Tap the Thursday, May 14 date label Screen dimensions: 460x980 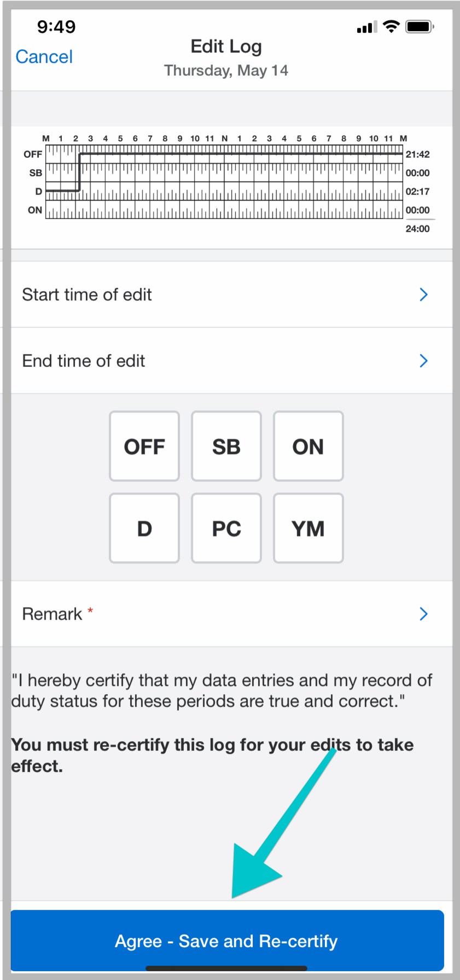[x=226, y=70]
